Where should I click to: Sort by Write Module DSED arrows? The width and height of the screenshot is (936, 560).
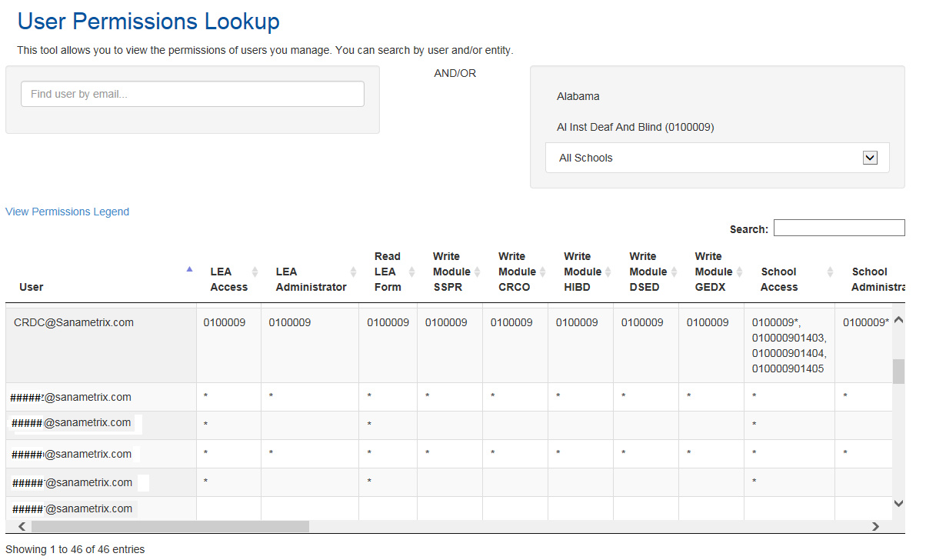coord(673,272)
